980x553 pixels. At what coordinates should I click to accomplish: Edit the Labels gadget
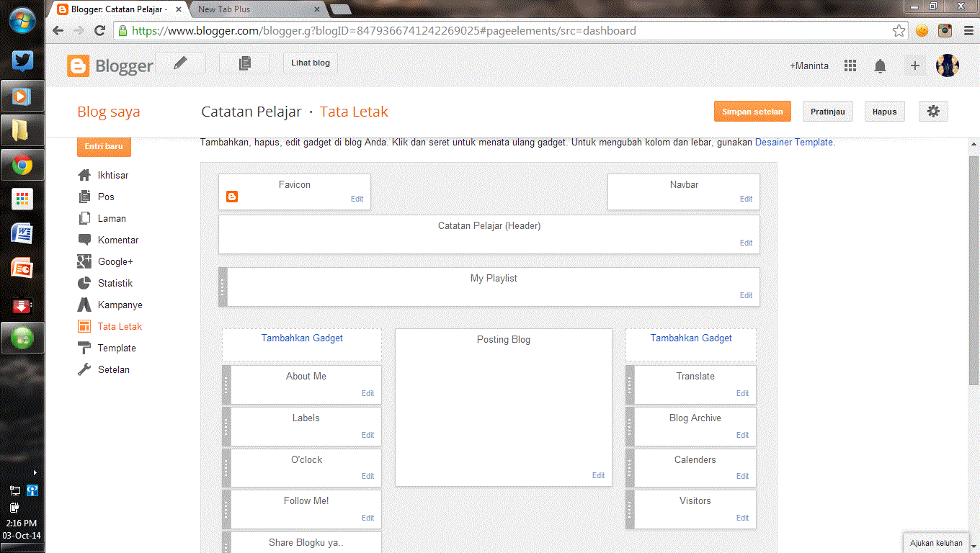click(367, 435)
